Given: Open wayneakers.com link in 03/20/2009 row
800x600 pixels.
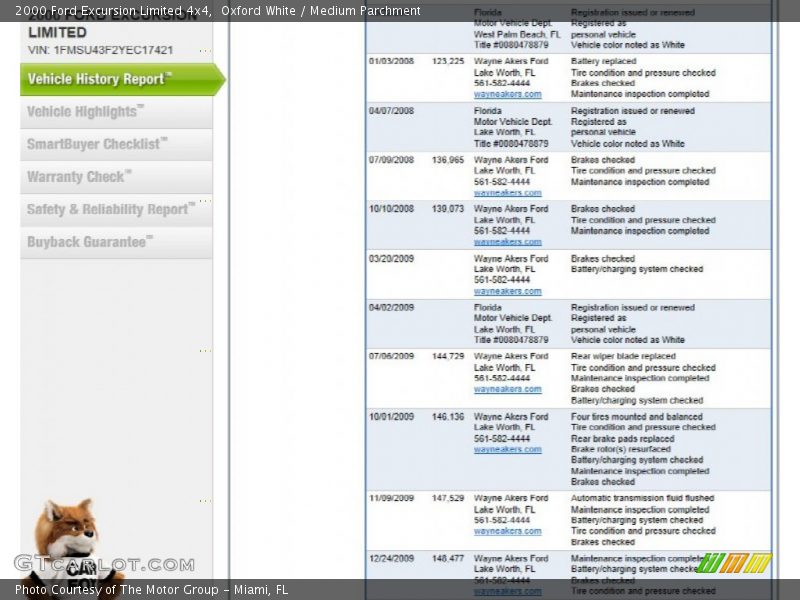Looking at the screenshot, I should [x=508, y=291].
